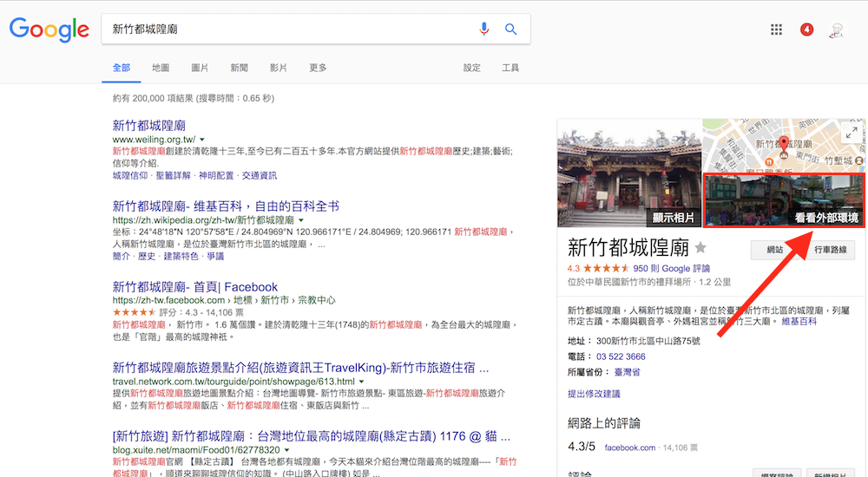Screen dimensions: 868x477
Task: Open the account profile avatar
Action: click(x=837, y=29)
